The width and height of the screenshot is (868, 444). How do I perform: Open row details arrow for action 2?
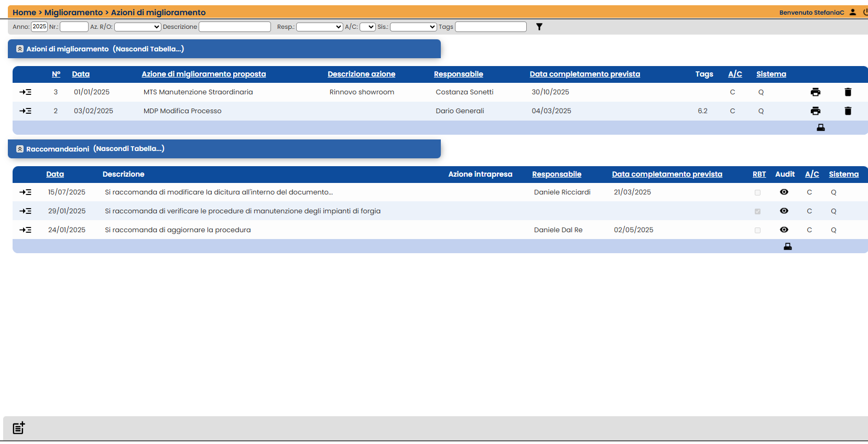pos(25,111)
